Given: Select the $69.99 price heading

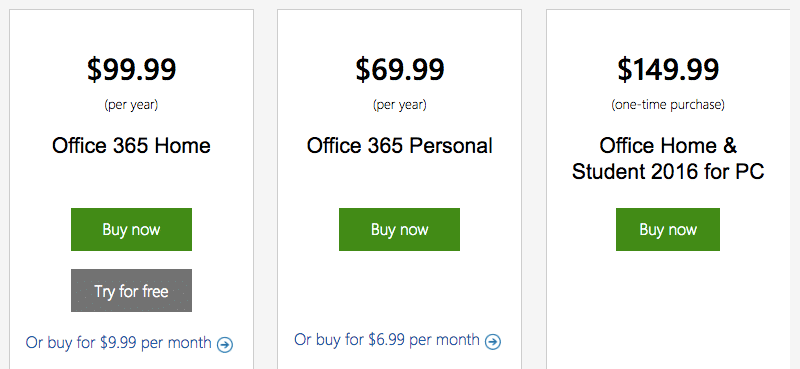Looking at the screenshot, I should tap(400, 69).
